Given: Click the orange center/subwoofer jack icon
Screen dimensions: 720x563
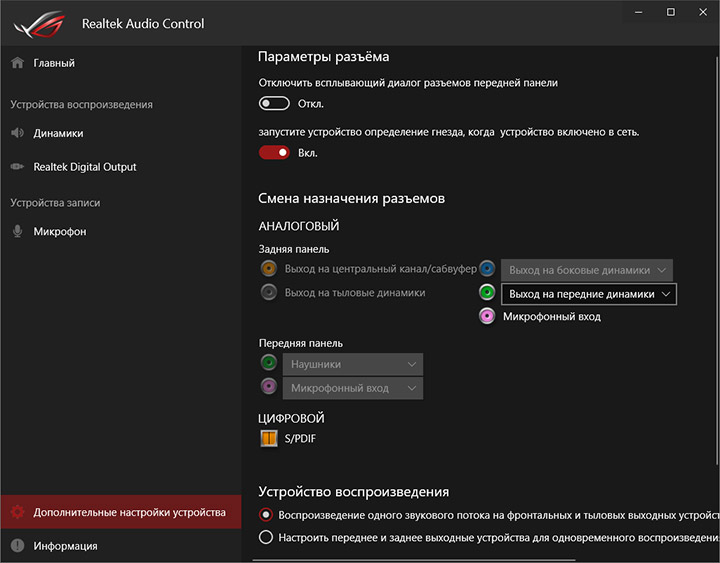Looking at the screenshot, I should [x=268, y=269].
